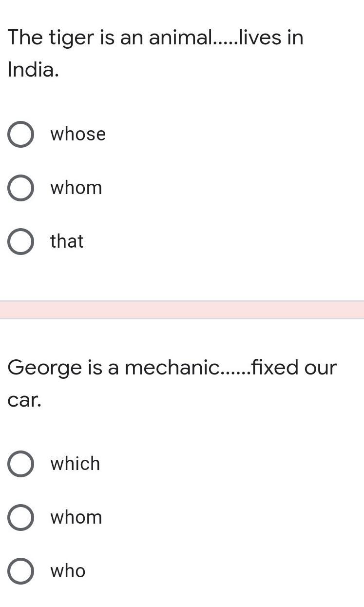Screen dimensions: 364x607
Task: Click the word "car." in the second question
Action: (24, 400)
